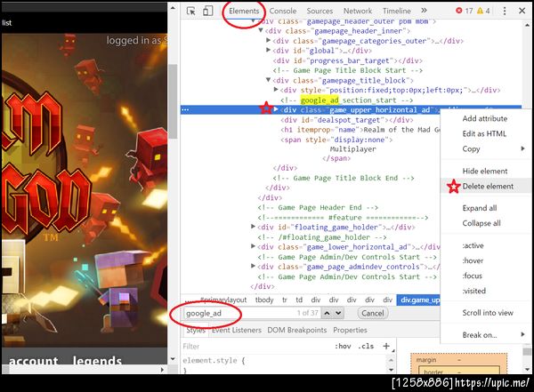Click the legends link on the game page
Image resolution: width=534 pixels, height=392 pixels.
[97, 361]
